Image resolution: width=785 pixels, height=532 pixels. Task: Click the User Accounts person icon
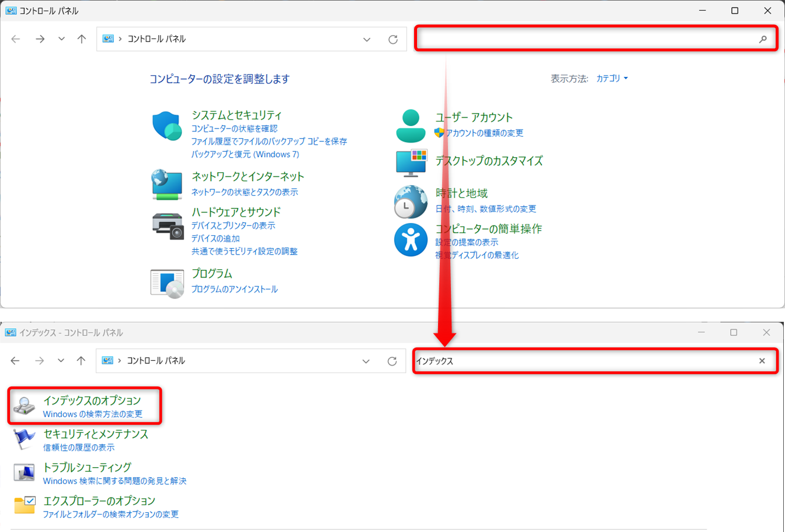(411, 126)
